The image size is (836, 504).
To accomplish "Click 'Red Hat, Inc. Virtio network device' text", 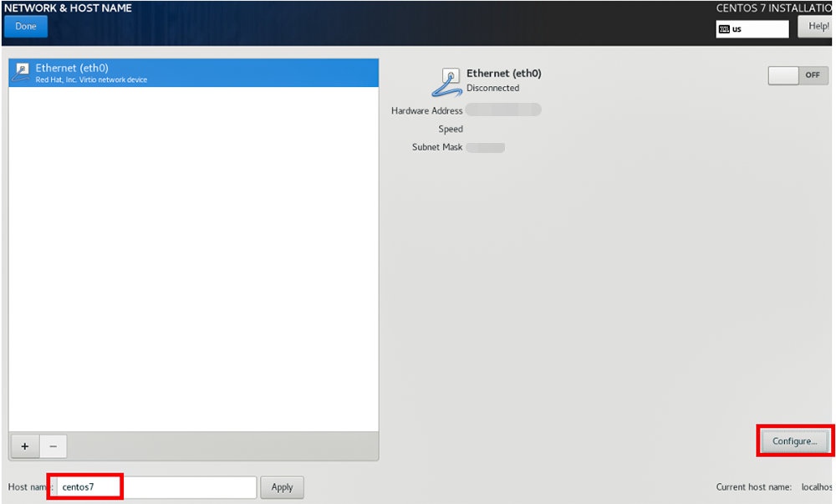I will click(91, 80).
